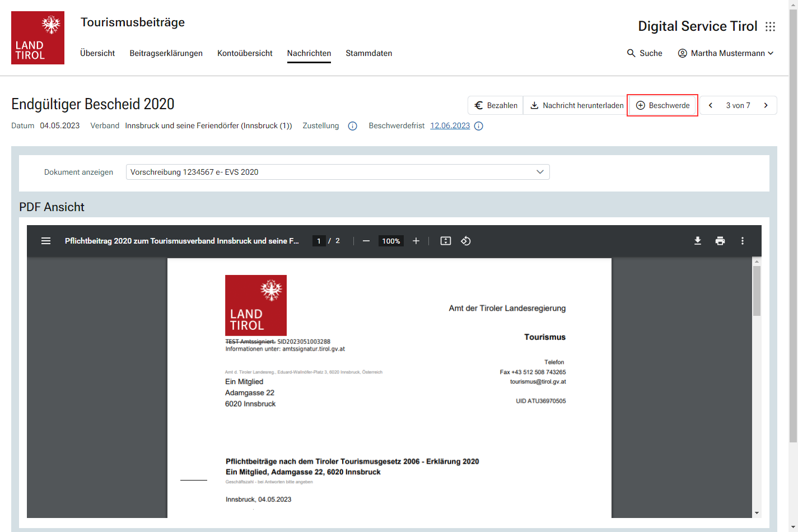Zoom in the PDF with plus icon
Screen dimensions: 798x532
pos(416,241)
